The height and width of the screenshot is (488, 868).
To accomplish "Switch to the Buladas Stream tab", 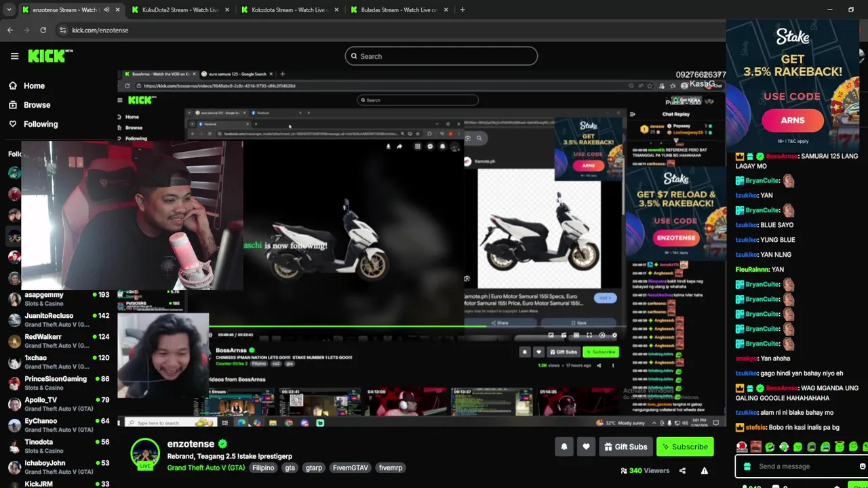I will tap(399, 9).
